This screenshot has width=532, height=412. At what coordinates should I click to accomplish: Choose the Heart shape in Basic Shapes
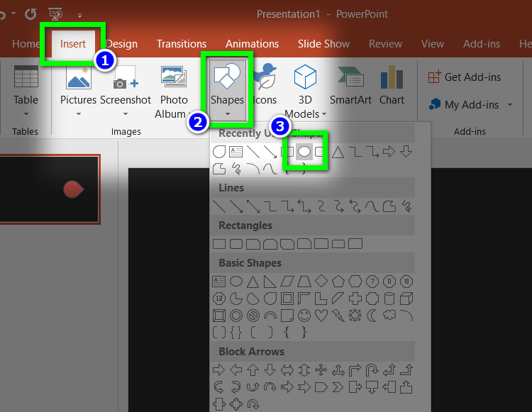point(321,315)
